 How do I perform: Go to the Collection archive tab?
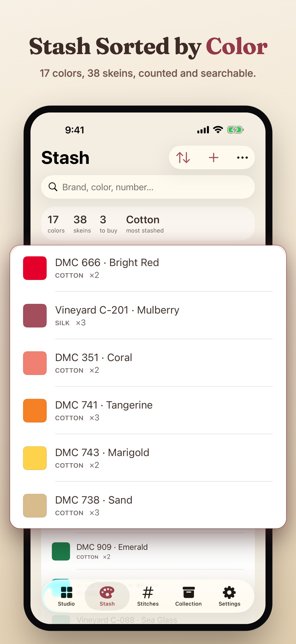pyautogui.click(x=188, y=596)
